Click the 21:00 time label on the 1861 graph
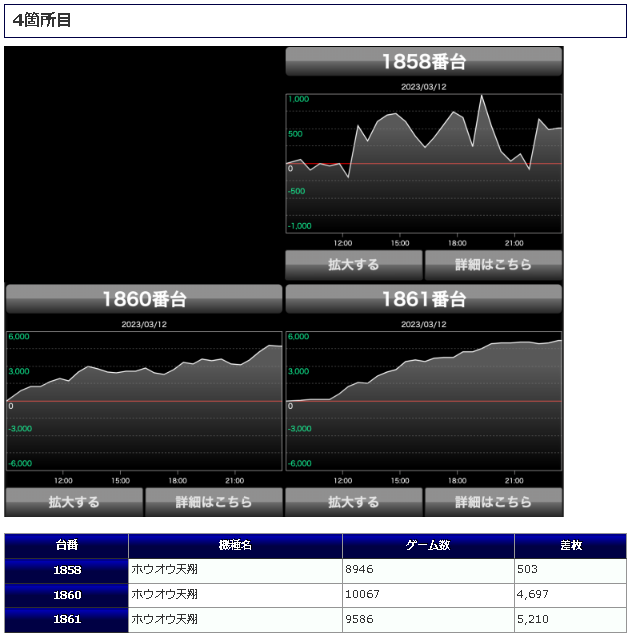Screen dimensions: 631x636 coord(514,481)
